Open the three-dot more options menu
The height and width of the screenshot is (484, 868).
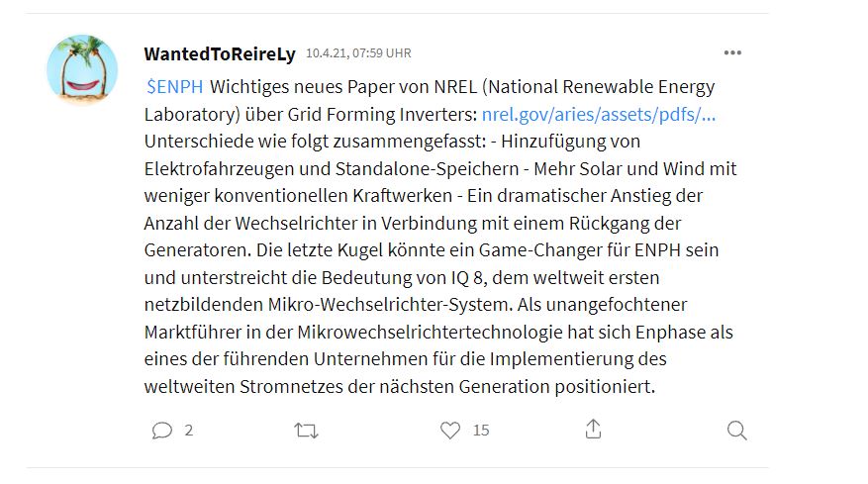click(732, 53)
